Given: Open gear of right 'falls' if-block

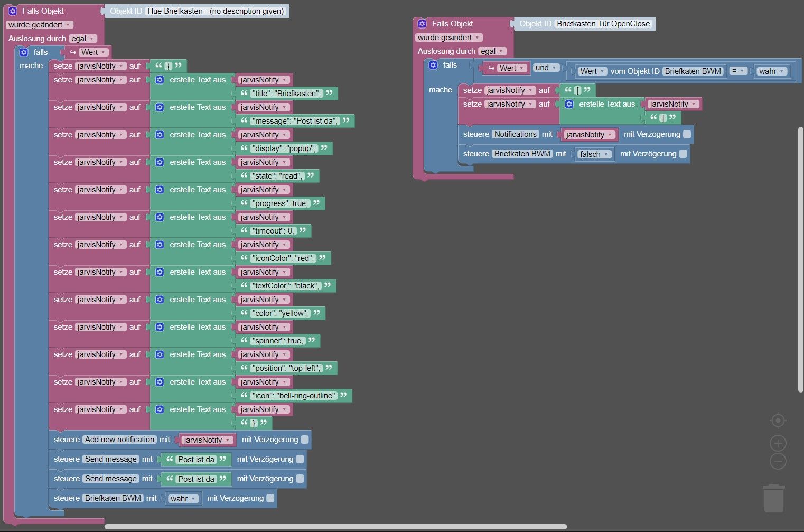Looking at the screenshot, I should click(x=433, y=65).
